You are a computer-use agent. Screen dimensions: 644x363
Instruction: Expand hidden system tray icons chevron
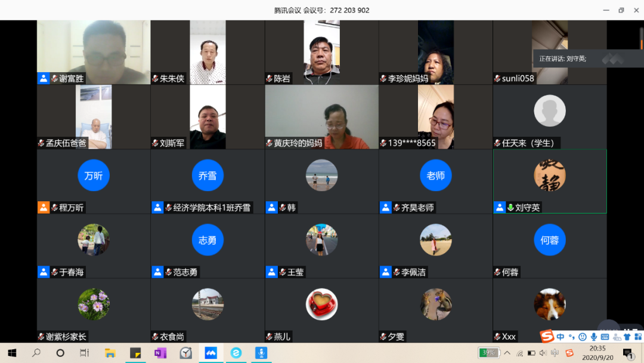tap(507, 353)
